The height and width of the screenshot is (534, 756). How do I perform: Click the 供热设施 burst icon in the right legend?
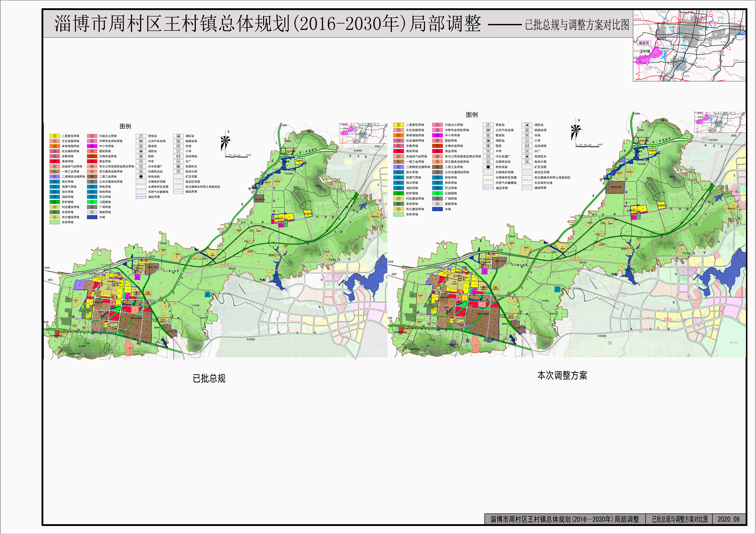488,167
